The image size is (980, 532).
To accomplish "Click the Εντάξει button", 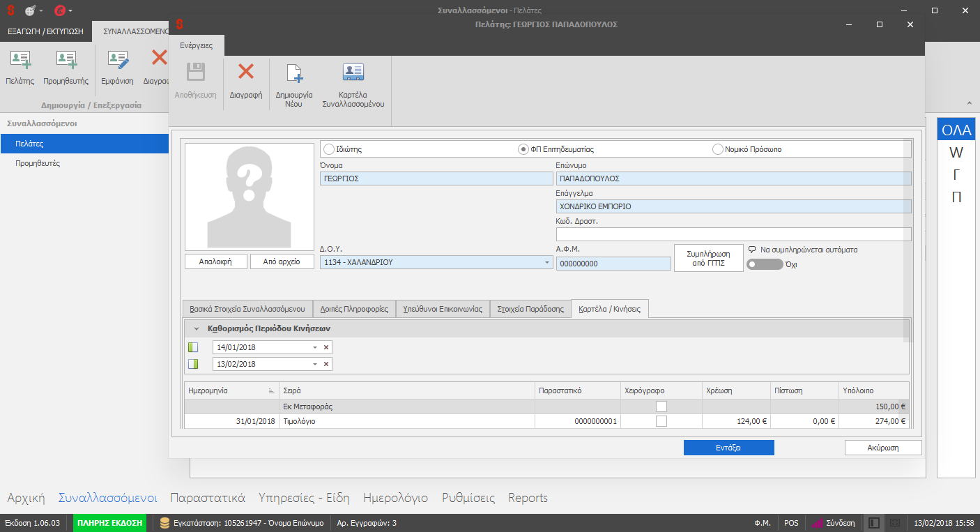I will pyautogui.click(x=728, y=448).
